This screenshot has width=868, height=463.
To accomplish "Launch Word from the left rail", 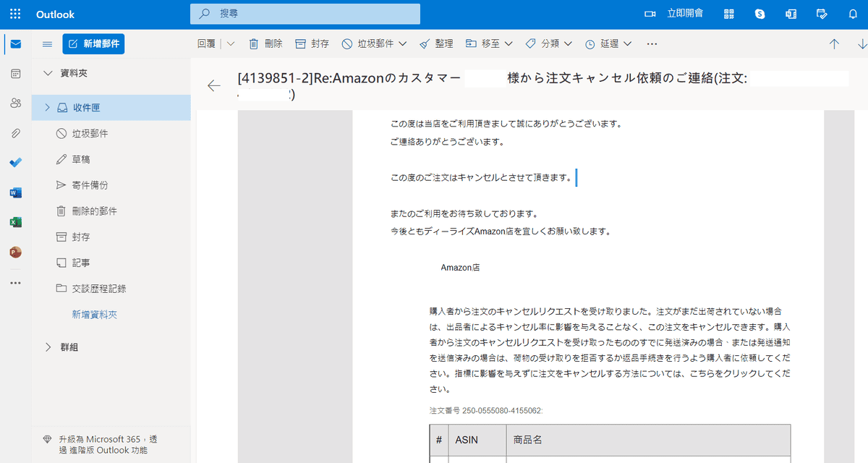I will [x=15, y=192].
